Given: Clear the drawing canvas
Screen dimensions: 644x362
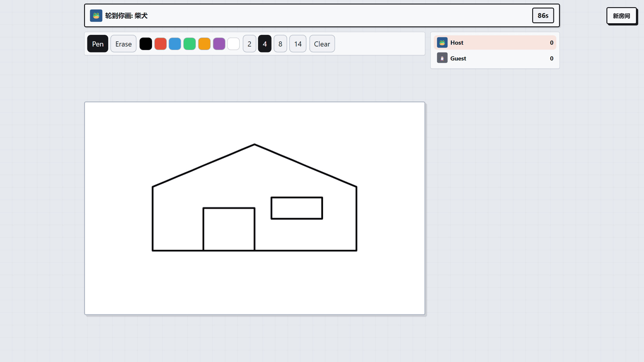Looking at the screenshot, I should pos(322,44).
